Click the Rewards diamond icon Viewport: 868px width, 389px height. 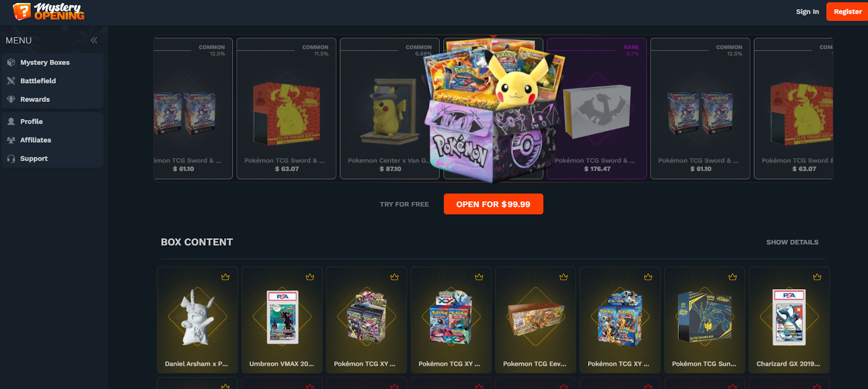click(11, 99)
